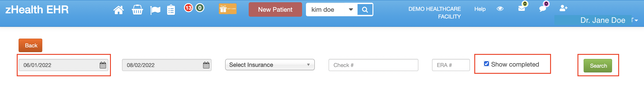Screen dimensions: 644x88
Task: Open the Select Insurance dropdown
Action: (x=270, y=65)
